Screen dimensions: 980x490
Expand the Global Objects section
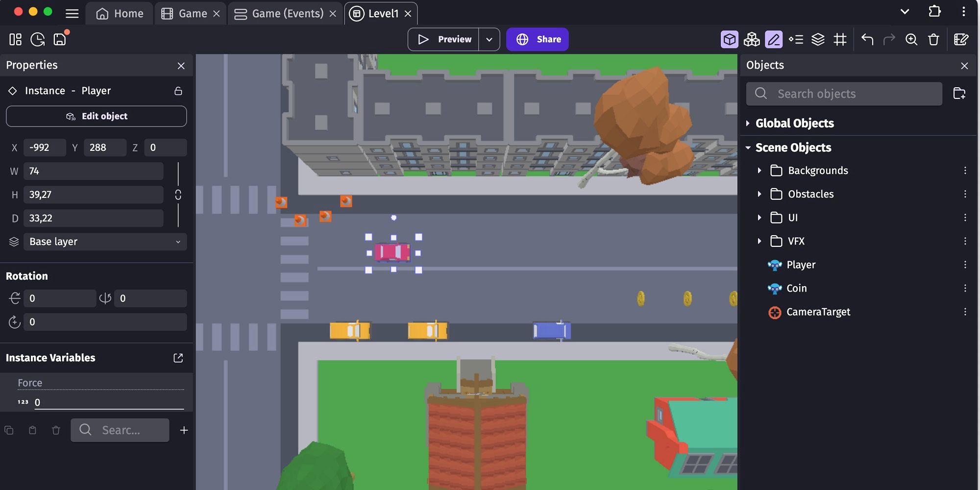tap(748, 123)
